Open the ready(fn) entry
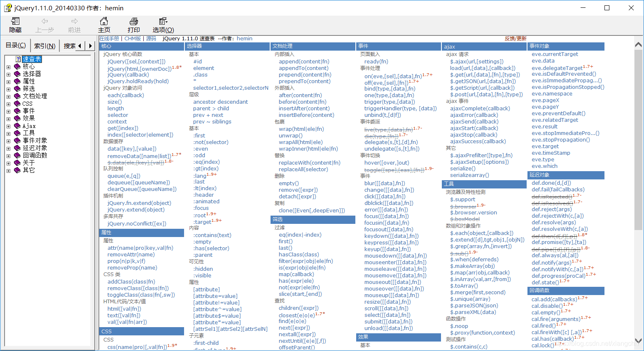The width and height of the screenshot is (644, 351). [x=376, y=62]
